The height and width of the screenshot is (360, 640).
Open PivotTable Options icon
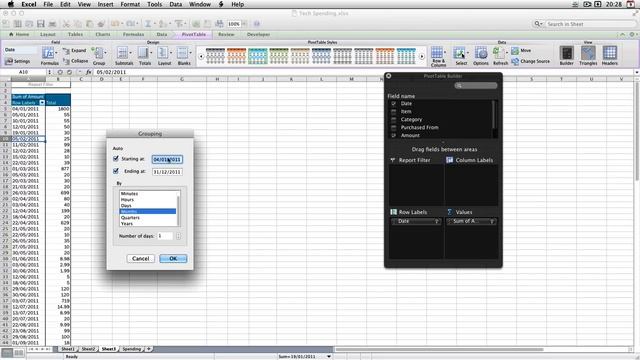(481, 53)
